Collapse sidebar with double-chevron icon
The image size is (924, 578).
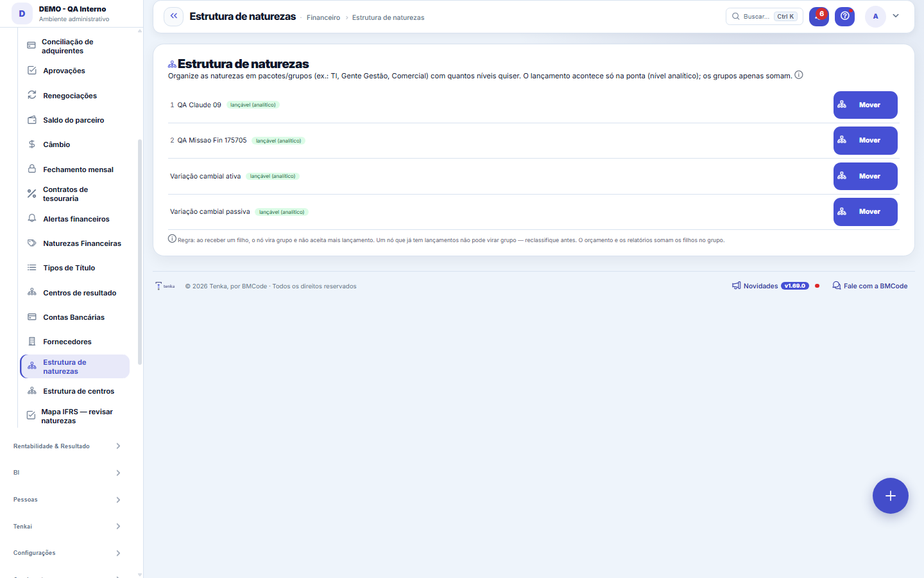pos(174,16)
